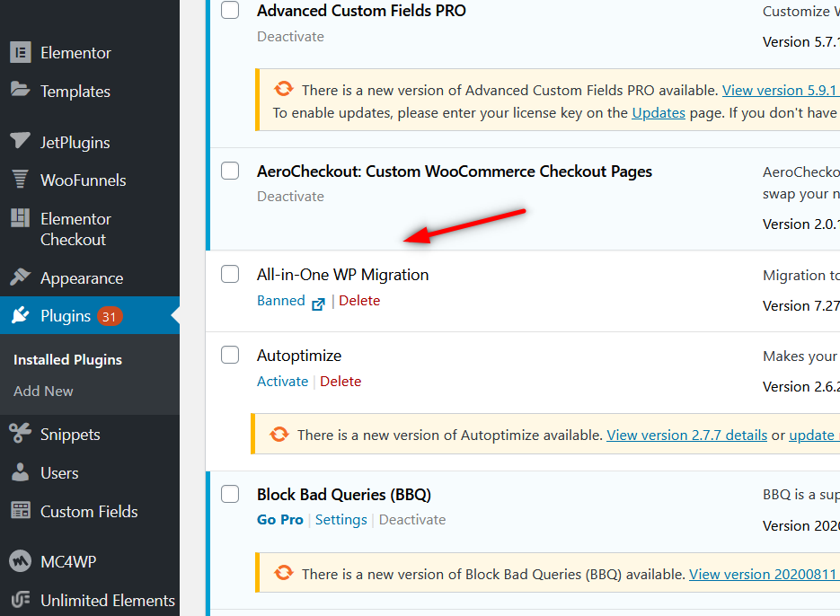
Task: Click the Custom Fields icon
Action: [x=21, y=511]
